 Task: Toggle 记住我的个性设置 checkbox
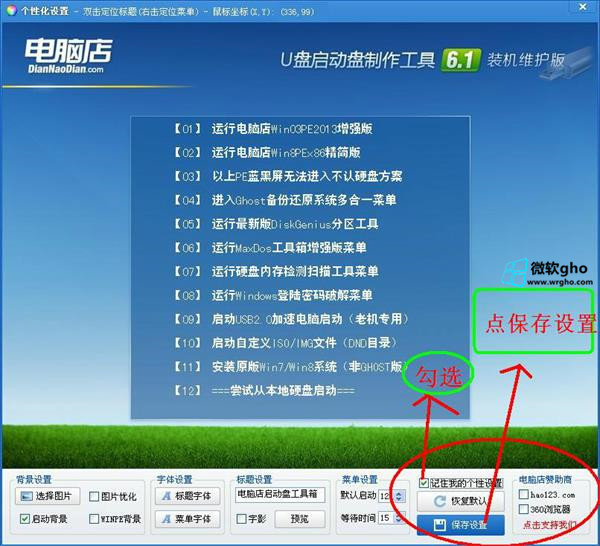click(424, 483)
